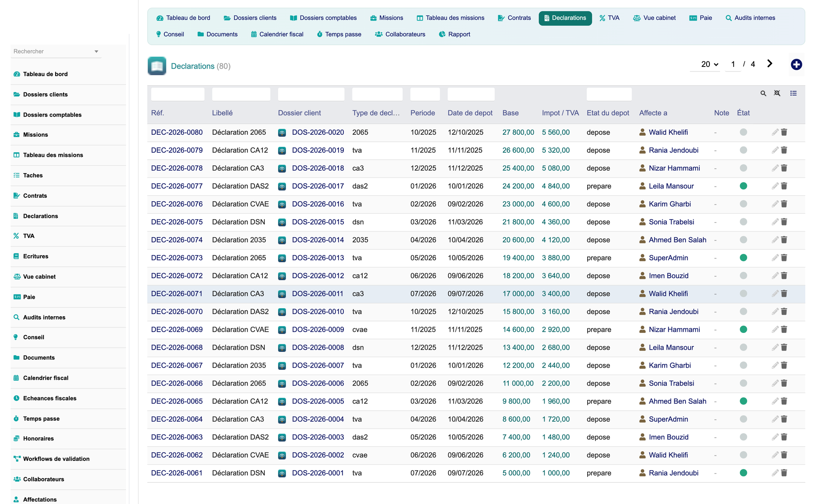Toggle the green État dot for DEC-2026-0073

pos(743,258)
